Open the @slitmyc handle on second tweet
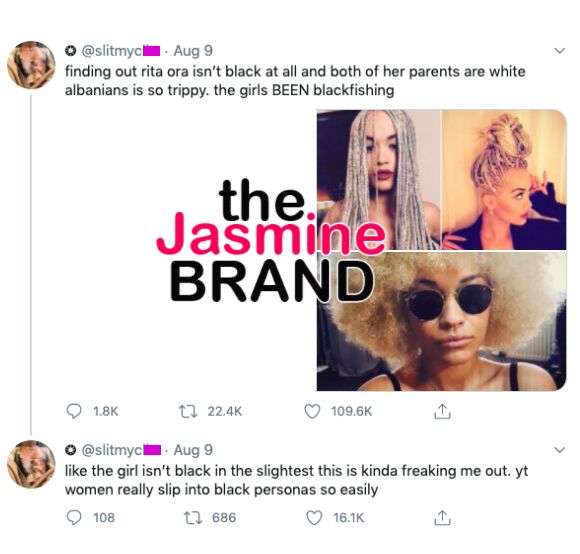This screenshot has width=580, height=554. coord(120,450)
